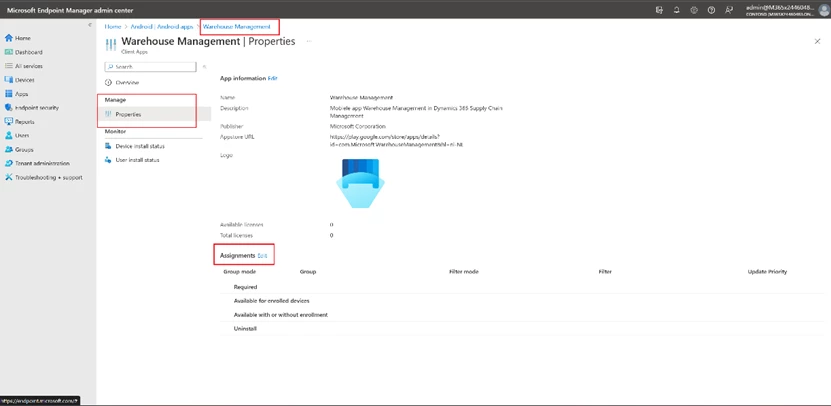The width and height of the screenshot is (831, 406).
Task: Click the All services icon
Action: click(8, 66)
